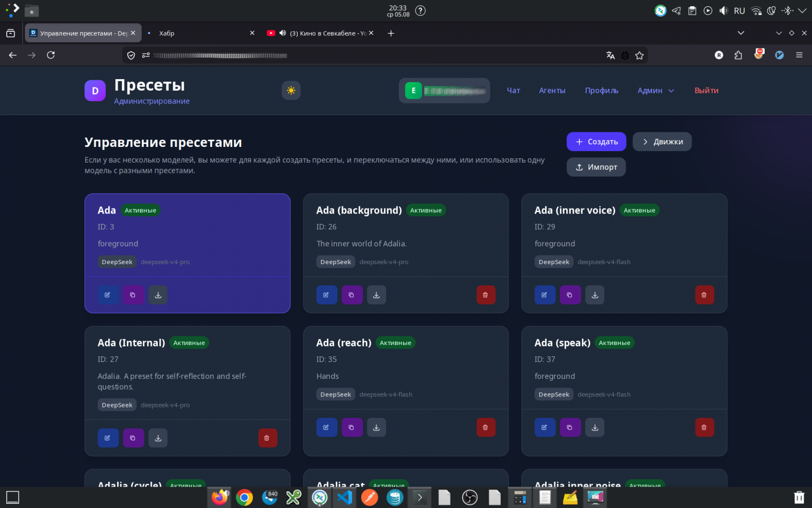
Task: Delete the Ada (reach) preset
Action: [486, 427]
